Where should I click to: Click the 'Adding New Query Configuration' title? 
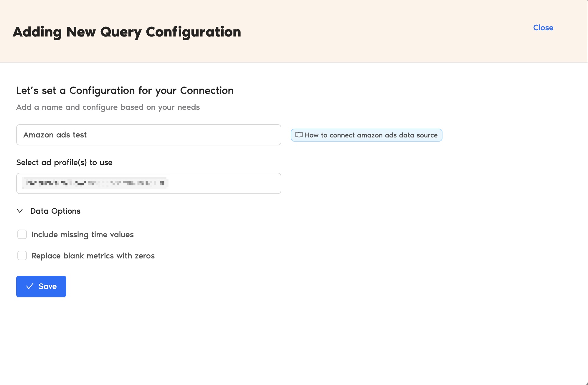tap(127, 32)
